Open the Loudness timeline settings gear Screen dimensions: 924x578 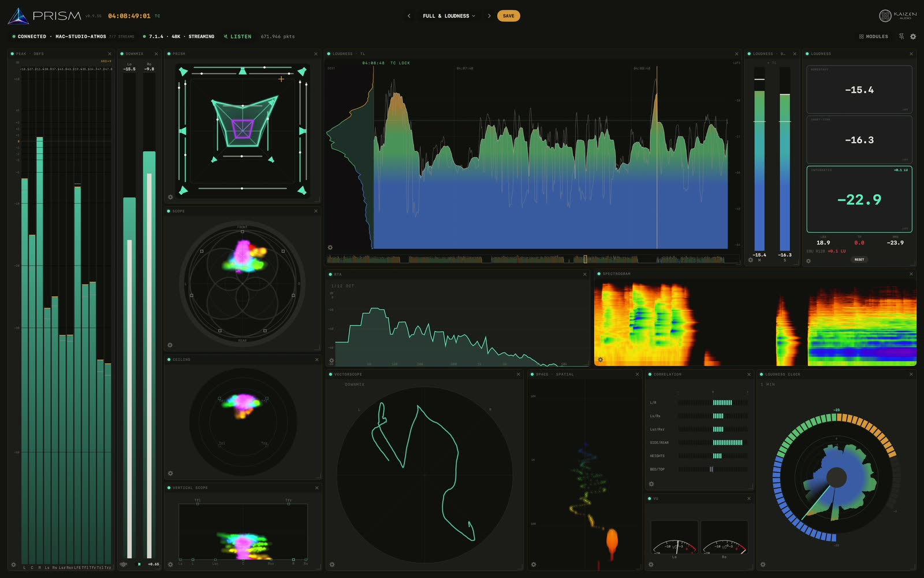click(x=330, y=247)
